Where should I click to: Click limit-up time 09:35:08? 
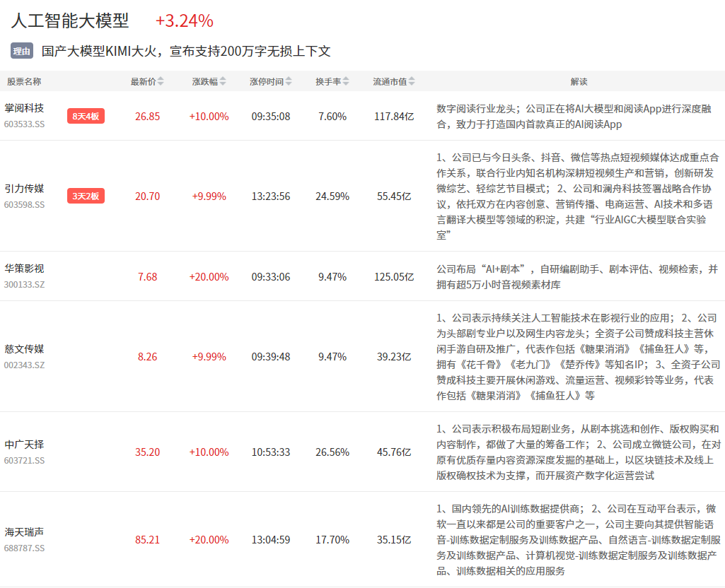[x=271, y=117]
